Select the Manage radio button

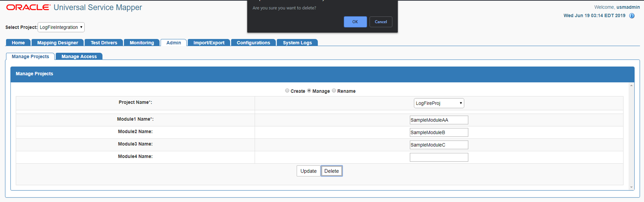309,91
